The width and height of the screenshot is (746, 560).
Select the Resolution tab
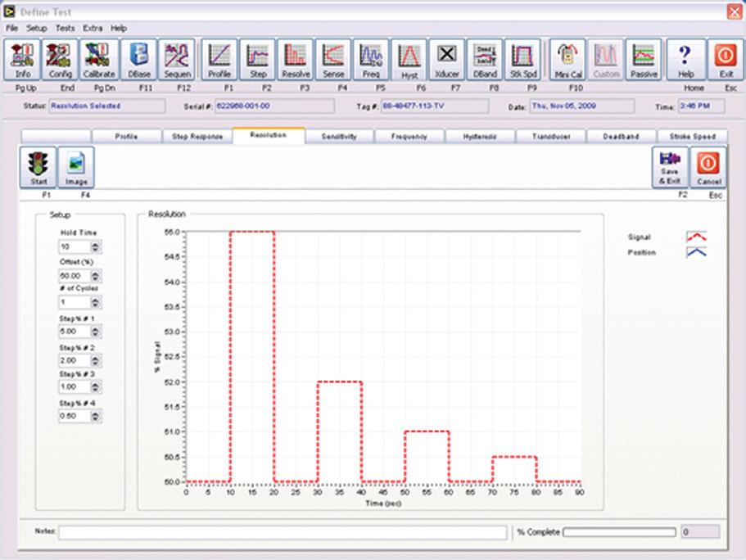269,136
